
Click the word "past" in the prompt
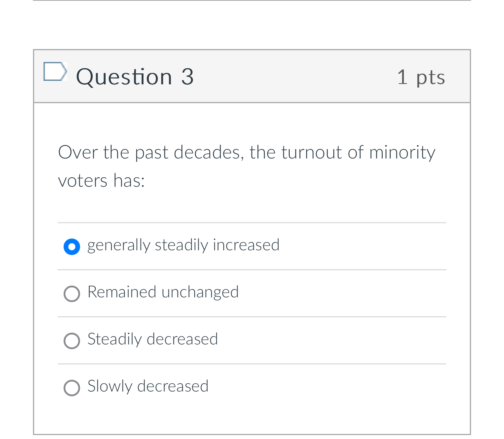coord(152,153)
